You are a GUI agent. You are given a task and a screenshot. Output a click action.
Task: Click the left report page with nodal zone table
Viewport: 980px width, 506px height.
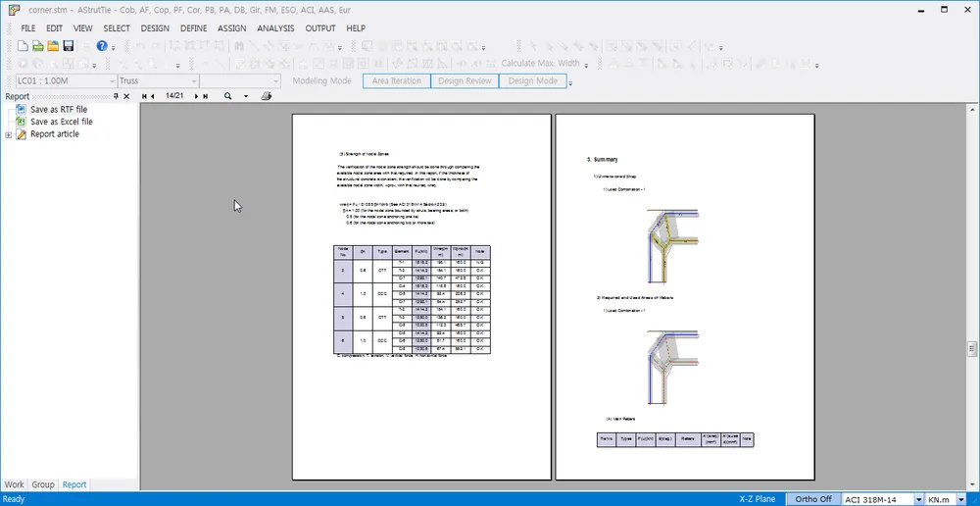click(x=421, y=297)
